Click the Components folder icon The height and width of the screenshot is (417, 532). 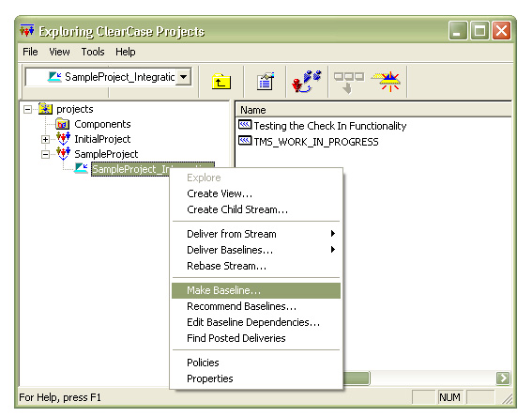62,124
